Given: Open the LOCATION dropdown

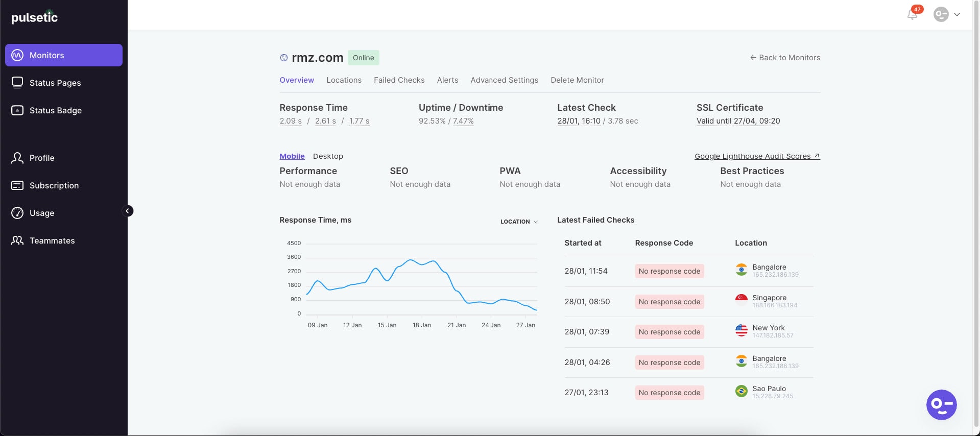Looking at the screenshot, I should pos(519,222).
